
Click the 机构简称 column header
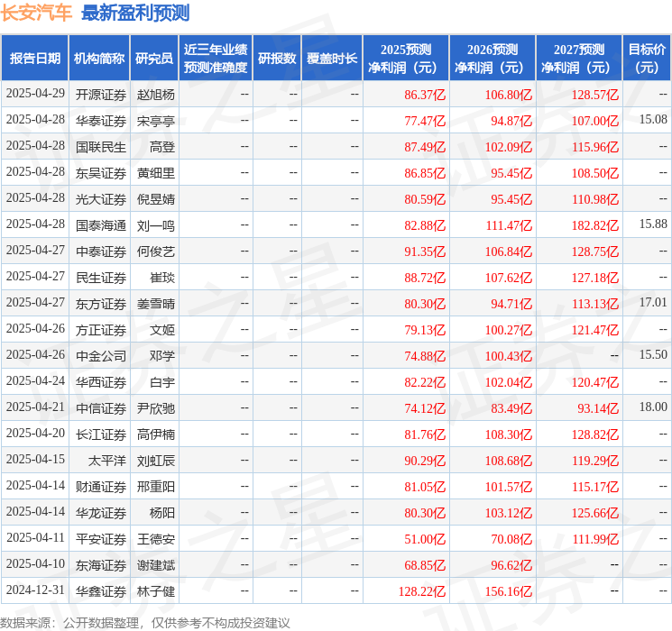[99, 59]
